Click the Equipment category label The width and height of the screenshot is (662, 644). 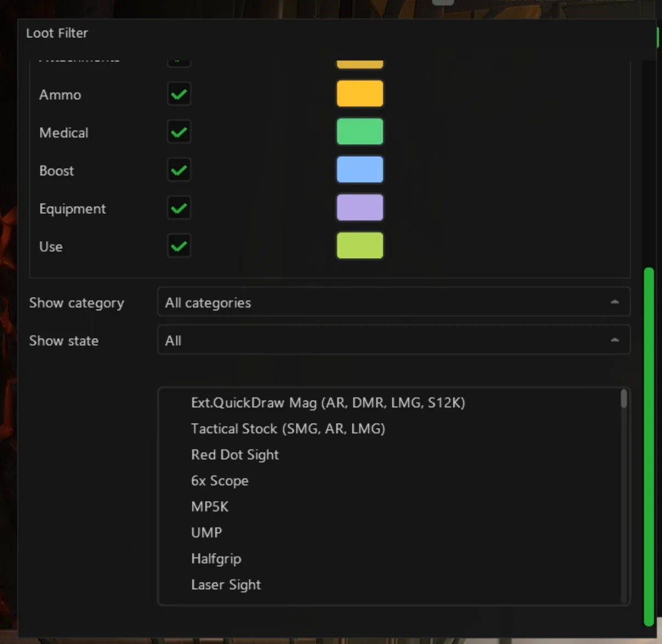click(x=72, y=209)
